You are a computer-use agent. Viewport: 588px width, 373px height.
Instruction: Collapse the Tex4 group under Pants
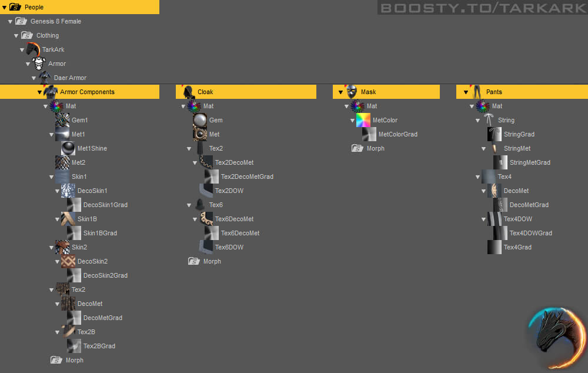tap(477, 177)
